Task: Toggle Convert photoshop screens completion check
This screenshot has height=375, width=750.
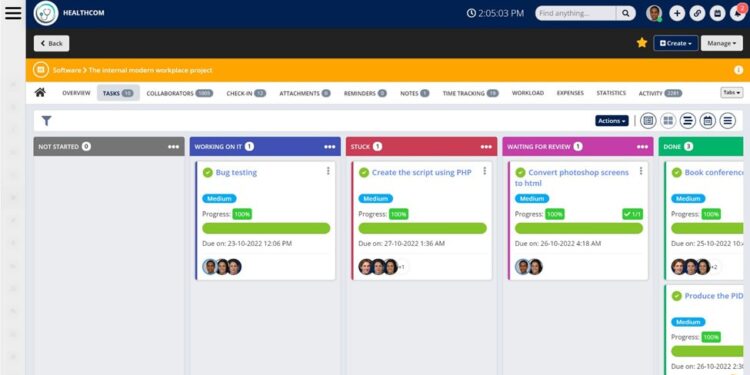Action: [520, 173]
